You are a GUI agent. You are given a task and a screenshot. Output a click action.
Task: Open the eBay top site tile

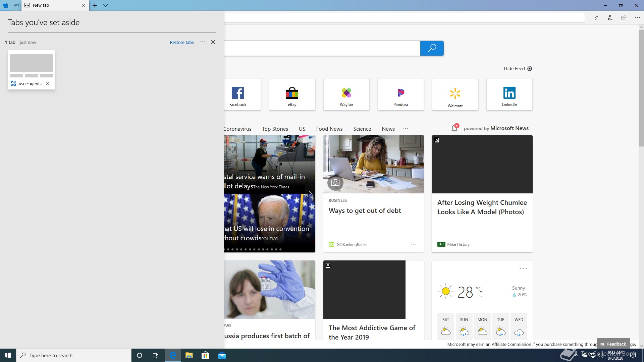coord(292,94)
